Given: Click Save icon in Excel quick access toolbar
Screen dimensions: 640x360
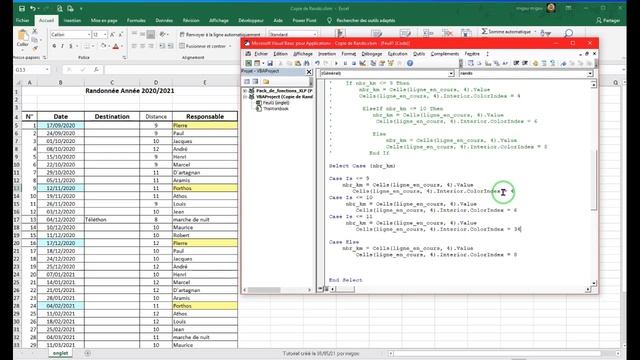Looking at the screenshot, I should pyautogui.click(x=22, y=8).
